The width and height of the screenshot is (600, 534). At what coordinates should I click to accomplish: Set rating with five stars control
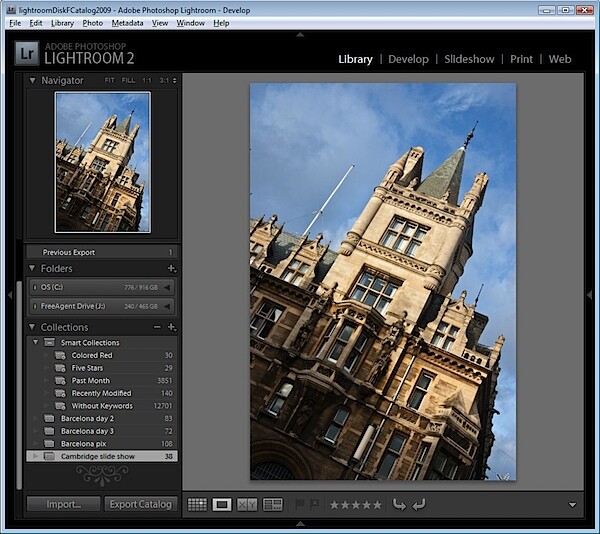tap(356, 505)
